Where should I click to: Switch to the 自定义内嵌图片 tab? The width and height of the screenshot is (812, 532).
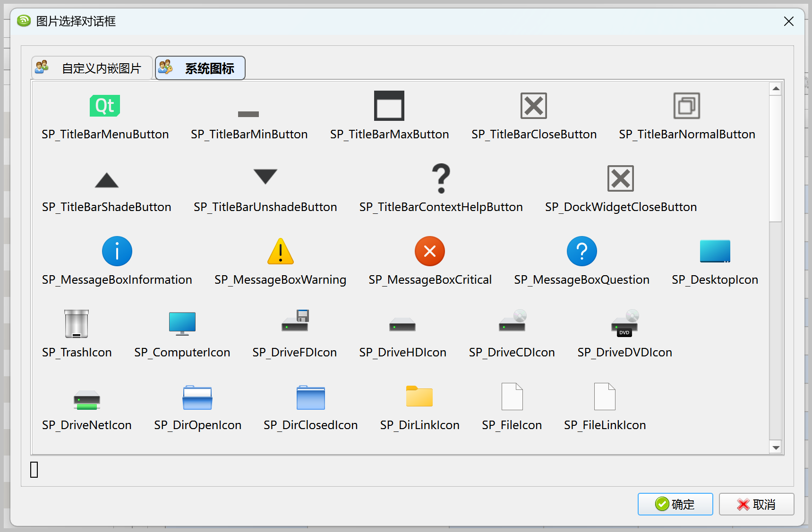pos(92,68)
